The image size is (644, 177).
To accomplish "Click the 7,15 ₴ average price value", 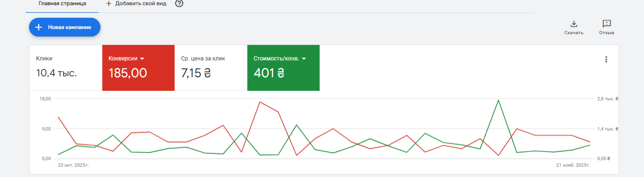I will pos(196,73).
